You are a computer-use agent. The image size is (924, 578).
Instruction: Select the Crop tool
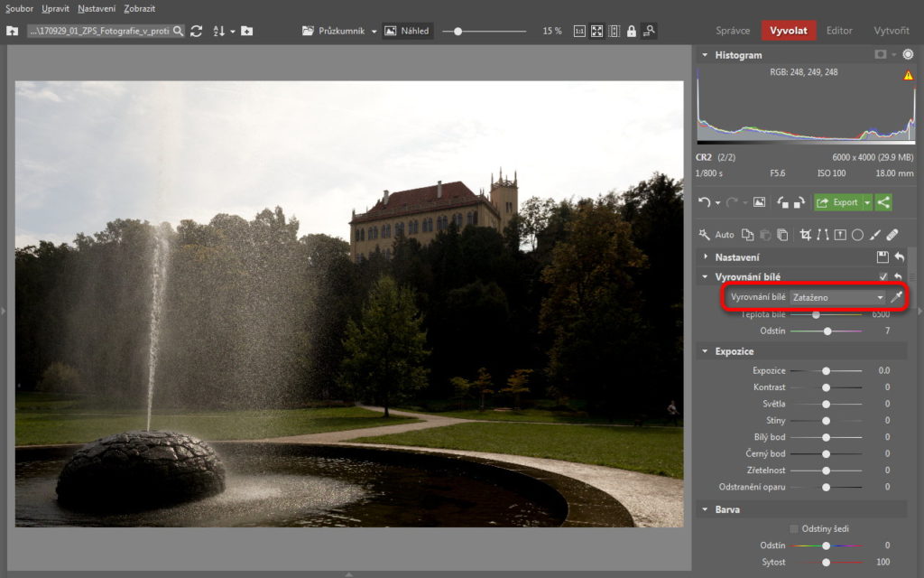coord(805,235)
